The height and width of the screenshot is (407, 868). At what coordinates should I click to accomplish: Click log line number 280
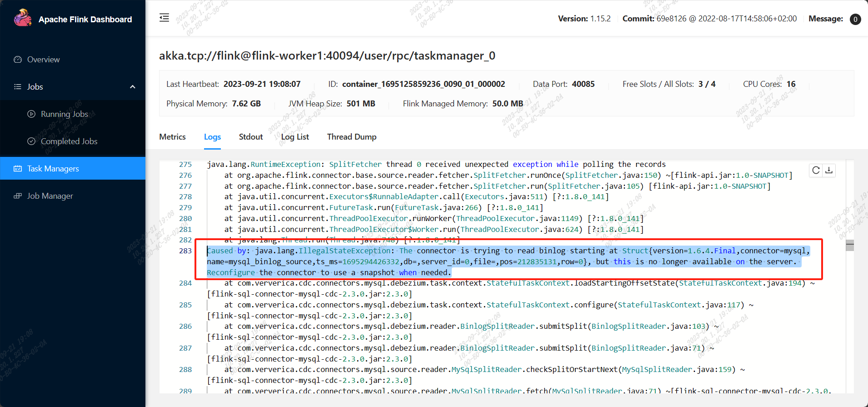185,219
